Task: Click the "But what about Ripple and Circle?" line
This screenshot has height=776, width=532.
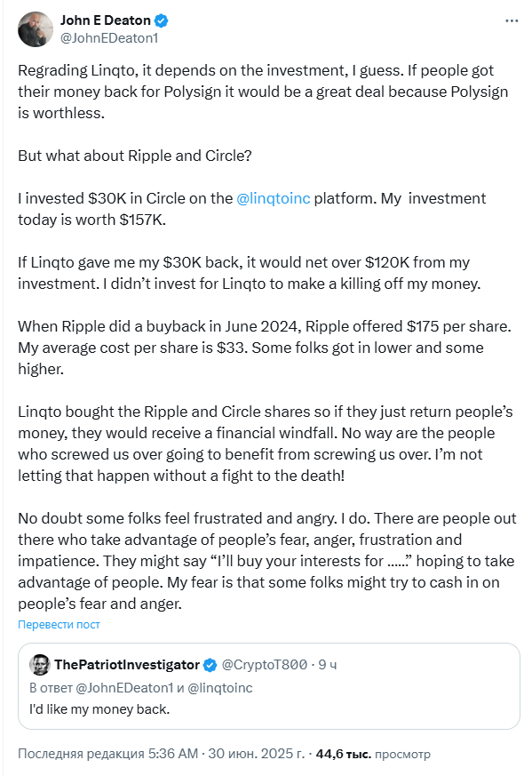Action: coord(135,156)
